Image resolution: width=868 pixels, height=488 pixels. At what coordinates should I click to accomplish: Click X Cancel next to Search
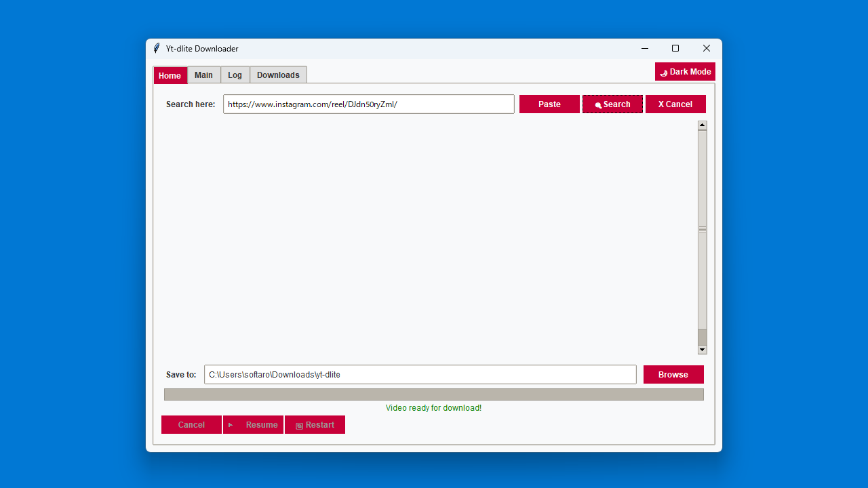(675, 104)
